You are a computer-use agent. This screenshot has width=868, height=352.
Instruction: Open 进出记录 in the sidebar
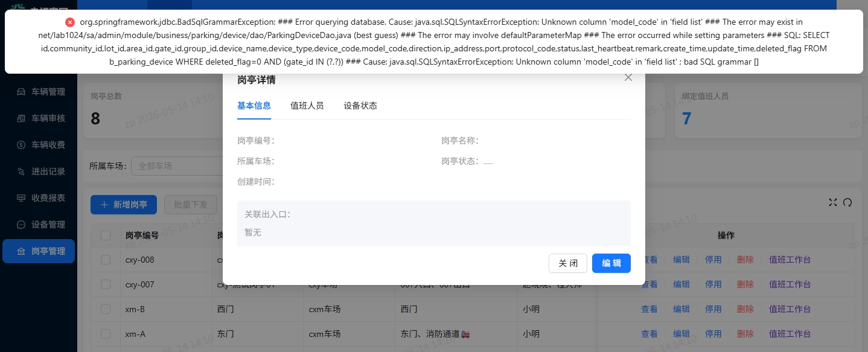pos(39,171)
